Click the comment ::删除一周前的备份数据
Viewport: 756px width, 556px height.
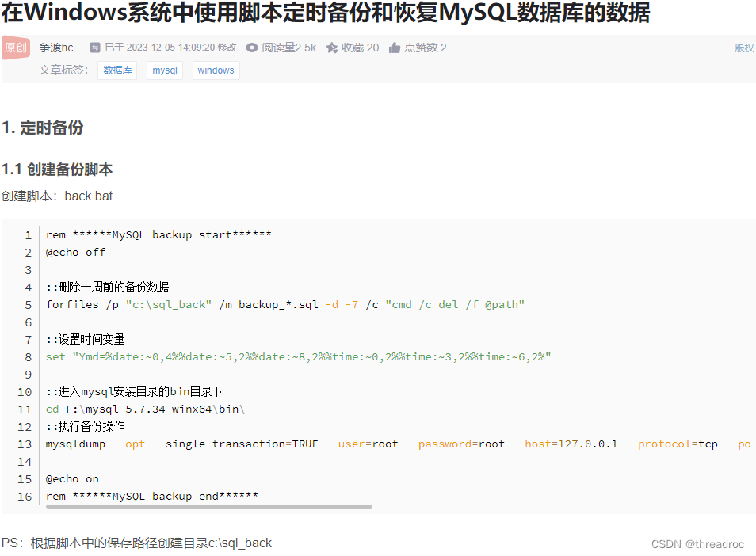coord(108,288)
